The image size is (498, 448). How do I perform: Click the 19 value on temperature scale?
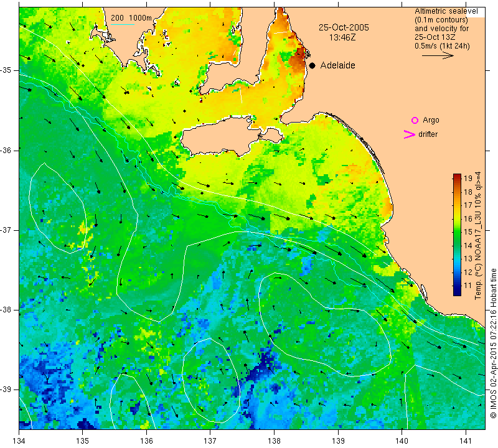click(468, 178)
